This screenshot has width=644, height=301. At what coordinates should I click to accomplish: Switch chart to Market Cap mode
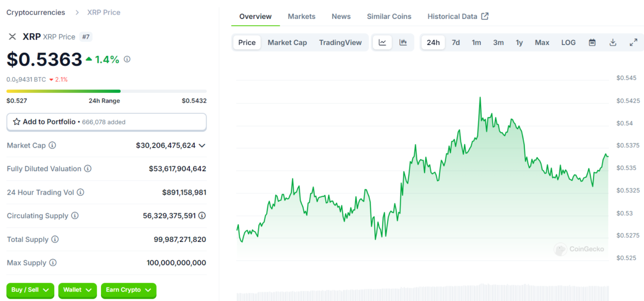287,42
